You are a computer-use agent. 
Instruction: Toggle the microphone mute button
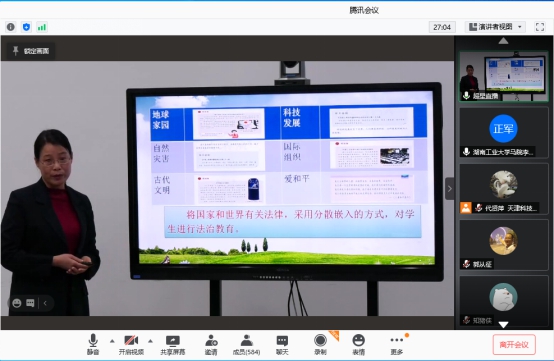tap(93, 345)
